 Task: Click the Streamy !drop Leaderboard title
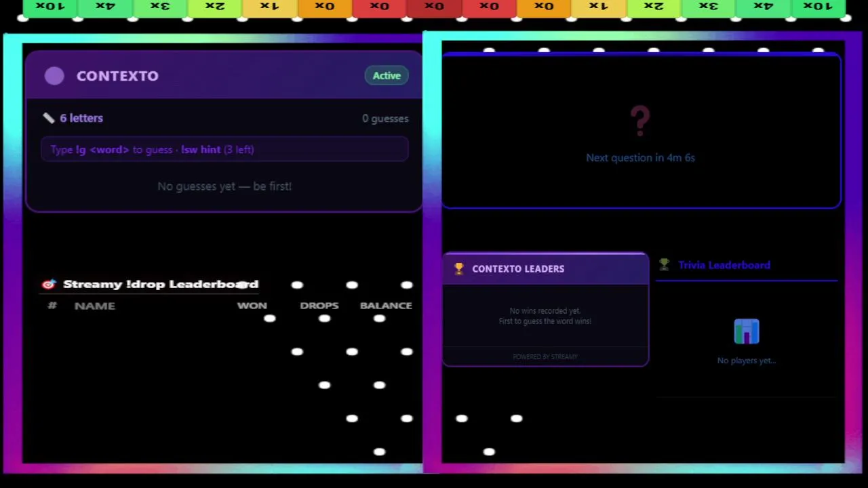coord(161,284)
